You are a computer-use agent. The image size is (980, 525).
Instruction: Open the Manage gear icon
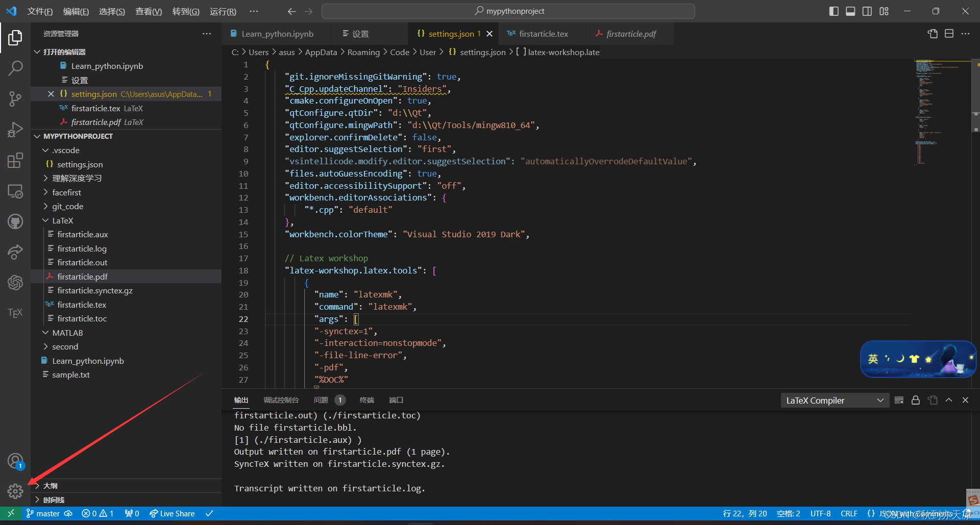tap(15, 491)
